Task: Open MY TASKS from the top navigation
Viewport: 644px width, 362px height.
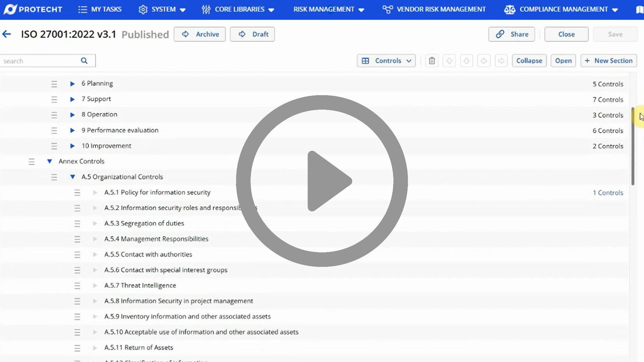Action: [x=100, y=9]
